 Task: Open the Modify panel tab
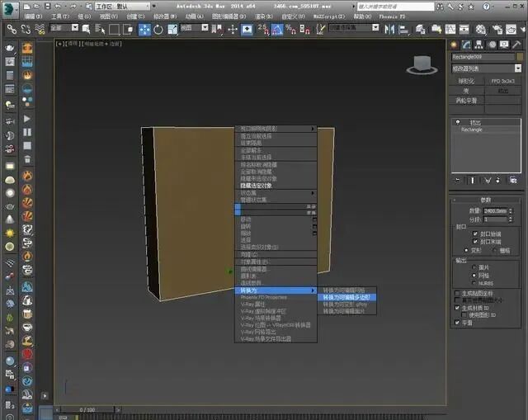pyautogui.click(x=466, y=45)
